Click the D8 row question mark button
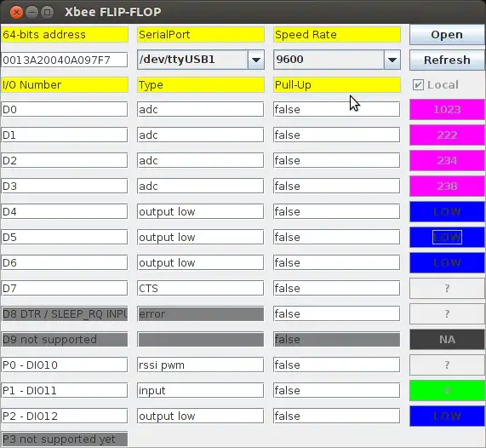486x448 pixels. coord(447,313)
